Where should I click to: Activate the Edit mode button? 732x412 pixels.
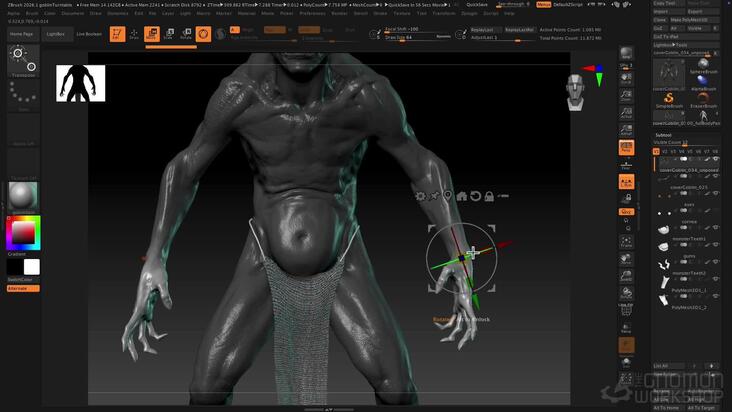coord(117,34)
